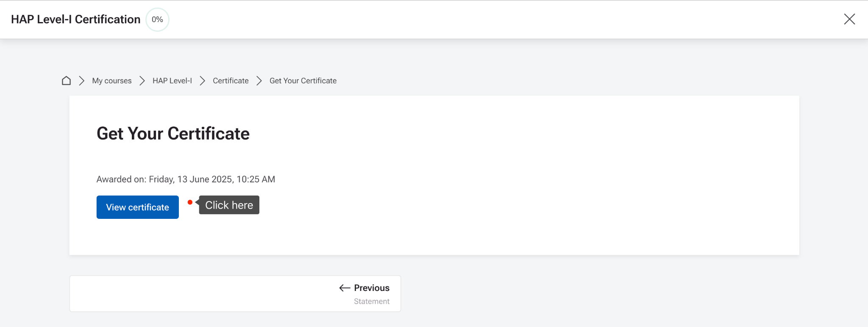Open My courses breadcrumb link
This screenshot has height=327, width=868.
[x=112, y=81]
